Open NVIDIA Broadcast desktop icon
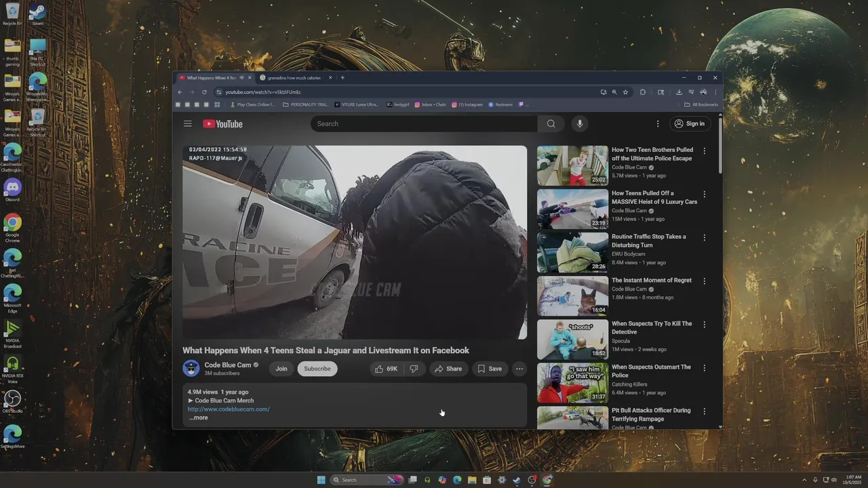This screenshot has width=868, height=488. (x=12, y=334)
